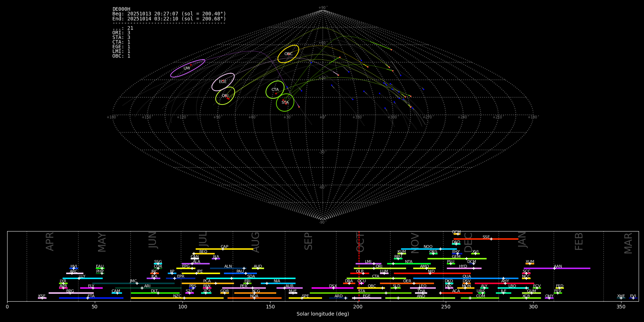Select the SPE yellow bar in timeline
This screenshot has height=322, width=644.
(x=305, y=298)
